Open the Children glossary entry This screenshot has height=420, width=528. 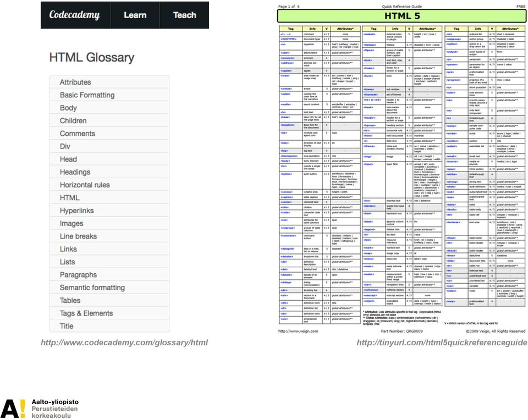point(109,120)
